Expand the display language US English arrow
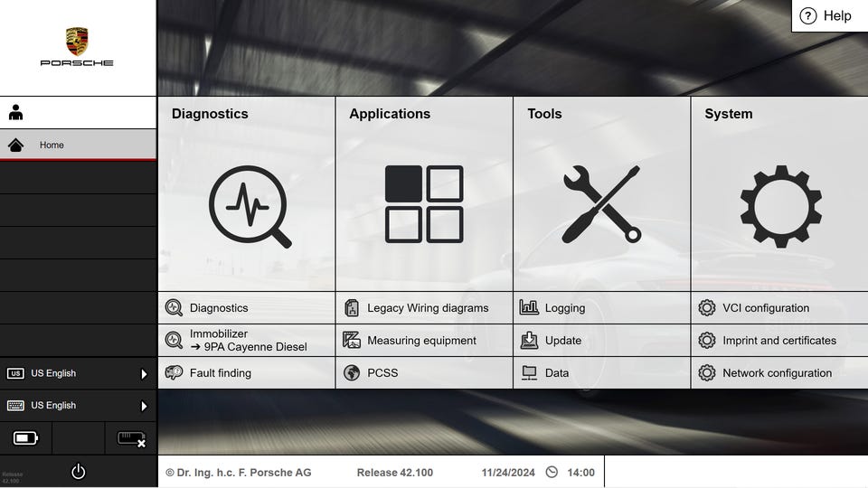The width and height of the screenshot is (868, 488). point(144,374)
